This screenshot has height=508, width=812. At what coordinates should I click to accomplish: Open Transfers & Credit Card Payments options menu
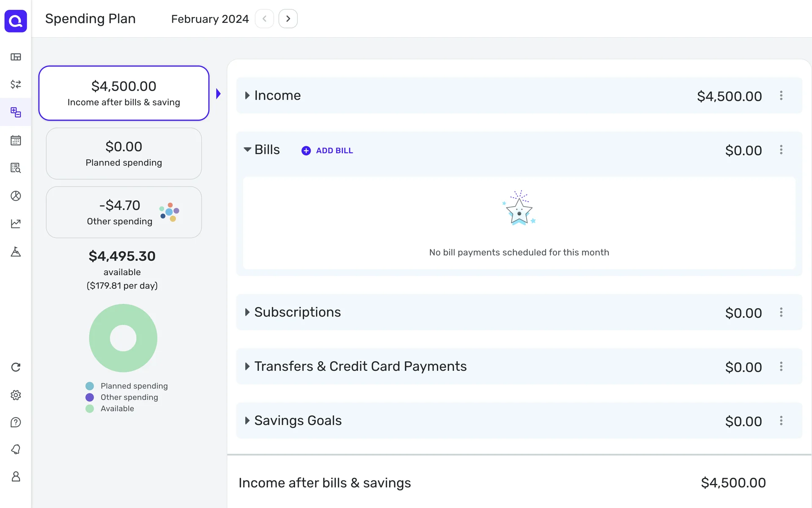(x=781, y=367)
